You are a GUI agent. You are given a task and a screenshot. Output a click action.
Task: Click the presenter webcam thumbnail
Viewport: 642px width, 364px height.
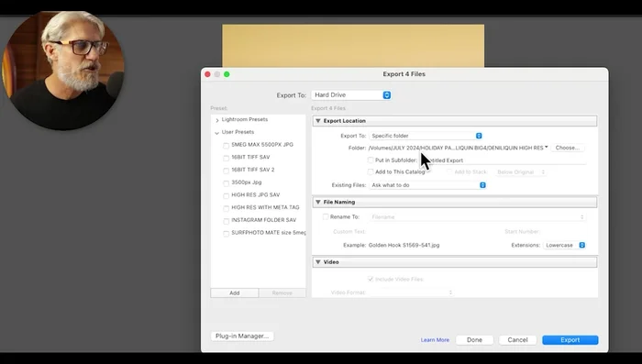62,71
